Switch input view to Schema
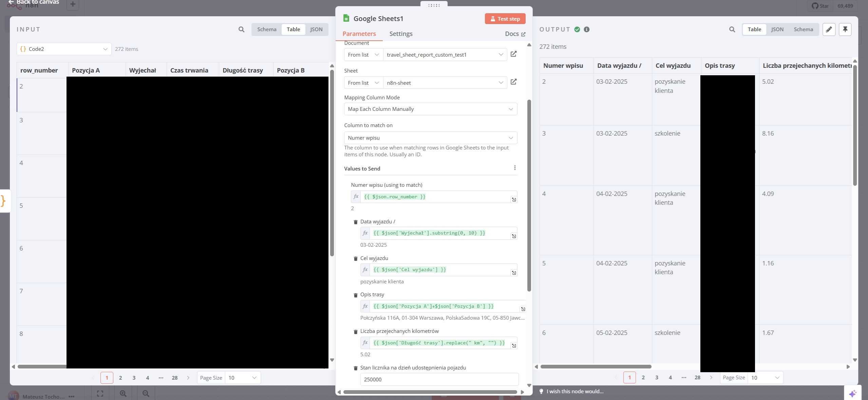This screenshot has height=400, width=868. [267, 29]
